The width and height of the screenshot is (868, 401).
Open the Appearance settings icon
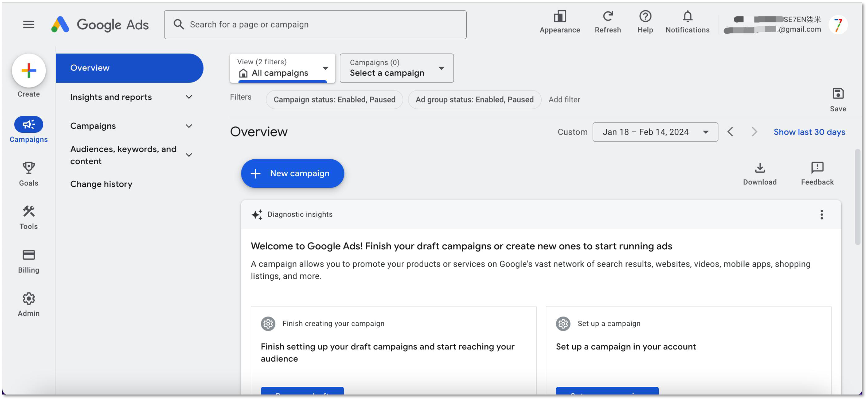tap(560, 22)
